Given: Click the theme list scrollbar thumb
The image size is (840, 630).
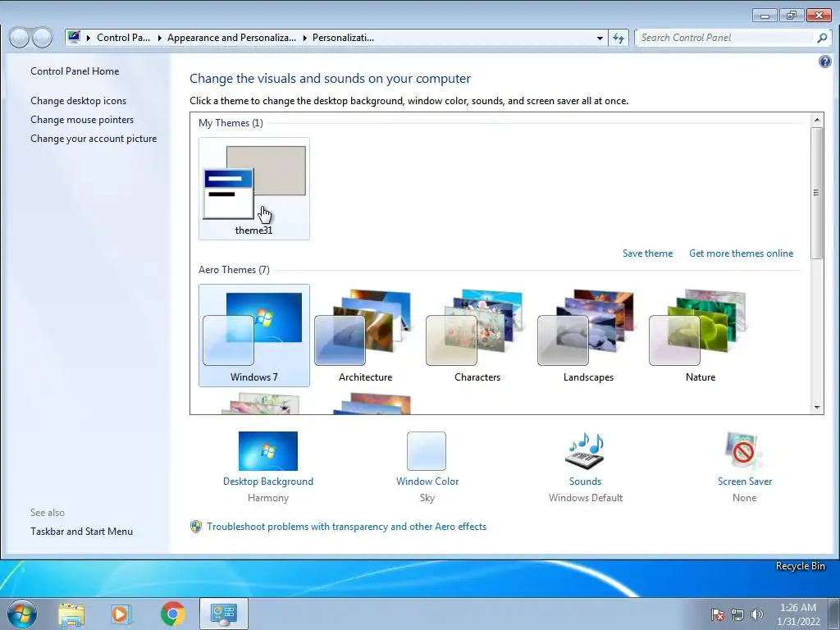Looking at the screenshot, I should [x=817, y=193].
